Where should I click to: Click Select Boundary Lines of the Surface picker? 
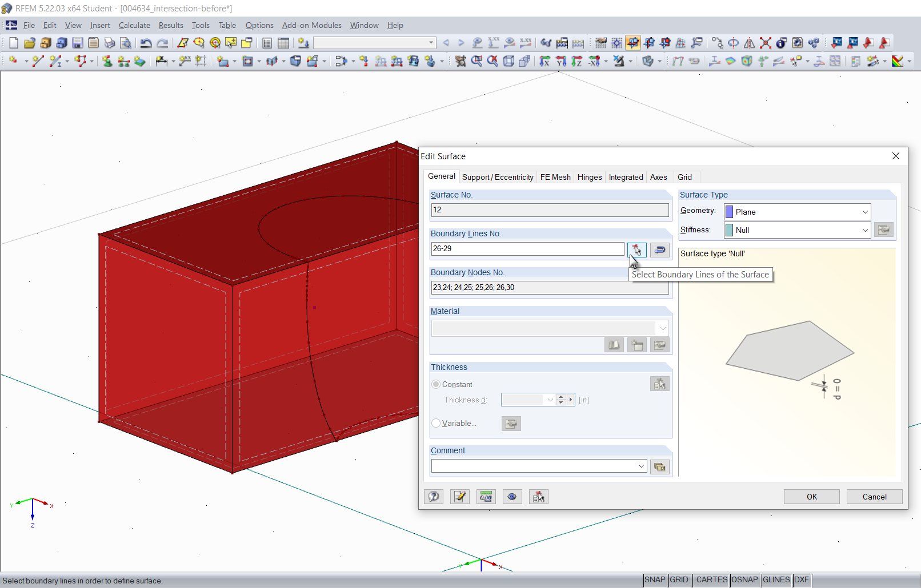point(636,250)
